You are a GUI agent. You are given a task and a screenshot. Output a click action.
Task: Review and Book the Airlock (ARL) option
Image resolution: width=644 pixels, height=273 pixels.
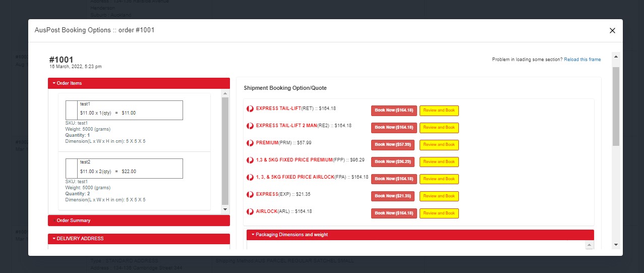pyautogui.click(x=439, y=213)
